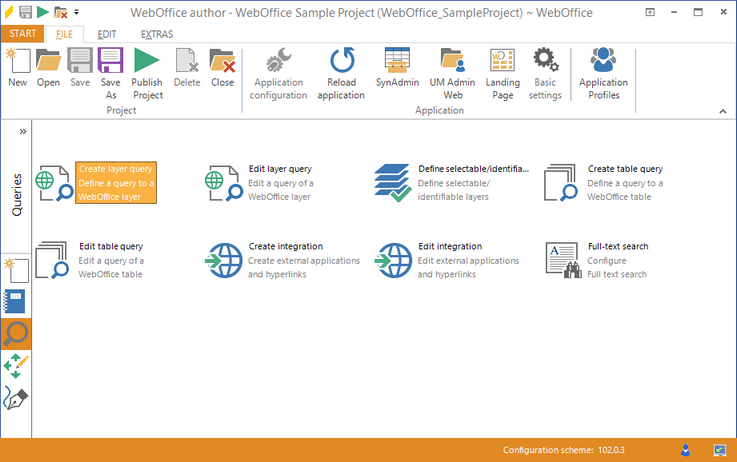Screen dimensions: 737x462
Task: Switch to the EXTRAS ribbon tab
Action: tap(157, 34)
